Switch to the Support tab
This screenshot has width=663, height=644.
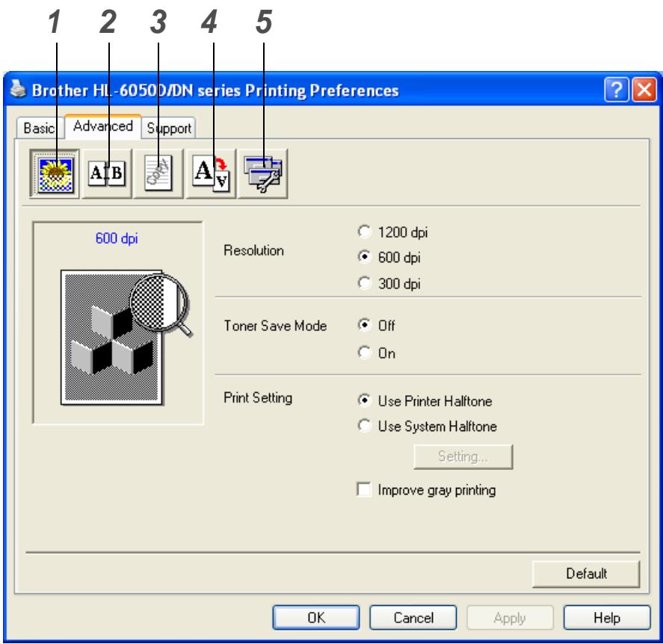point(169,128)
